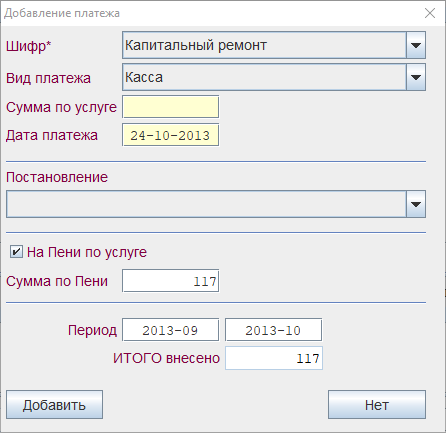The image size is (448, 433).
Task: Close the Добавление платежа dialog
Action: pos(430,13)
